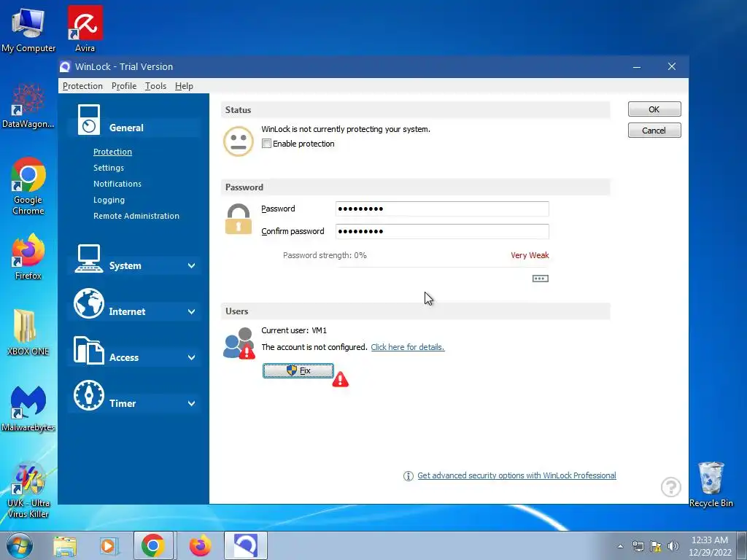Select the My Computer desktop icon

tap(28, 29)
